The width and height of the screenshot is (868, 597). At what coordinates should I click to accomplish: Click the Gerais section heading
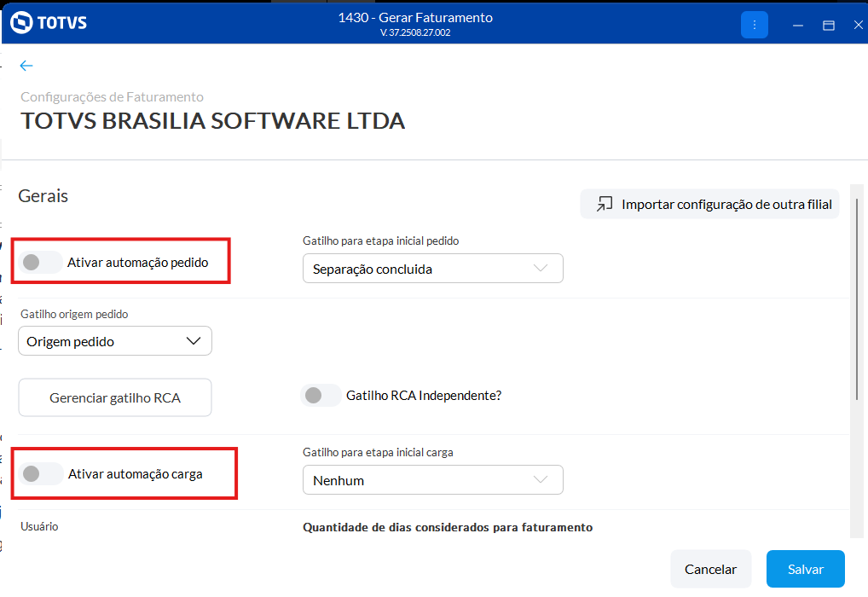pos(43,196)
